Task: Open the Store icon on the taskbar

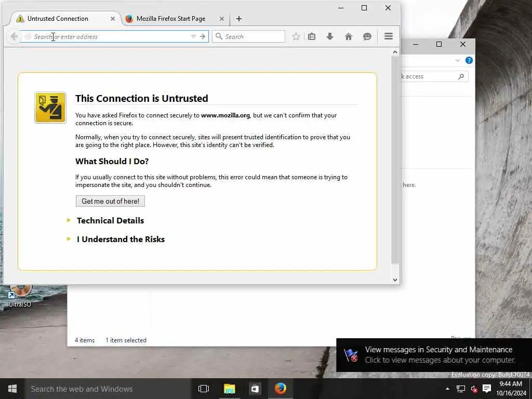Action: (x=255, y=389)
